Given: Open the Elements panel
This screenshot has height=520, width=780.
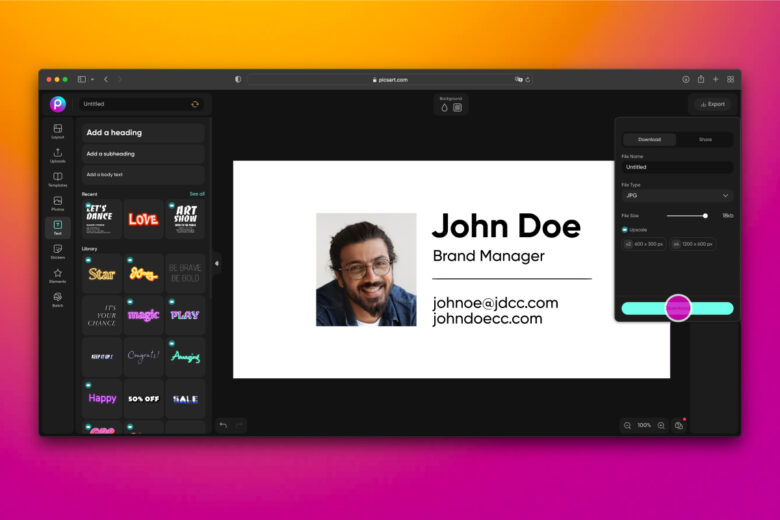Looking at the screenshot, I should point(58,275).
